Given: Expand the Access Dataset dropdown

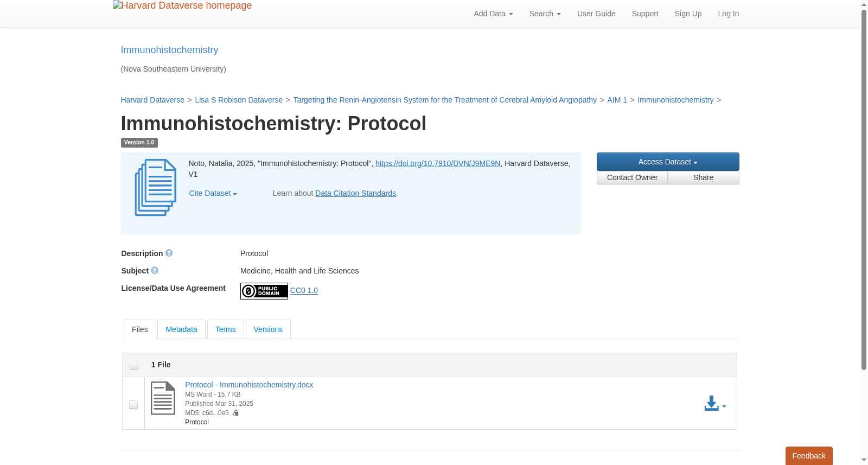Looking at the screenshot, I should 668,162.
